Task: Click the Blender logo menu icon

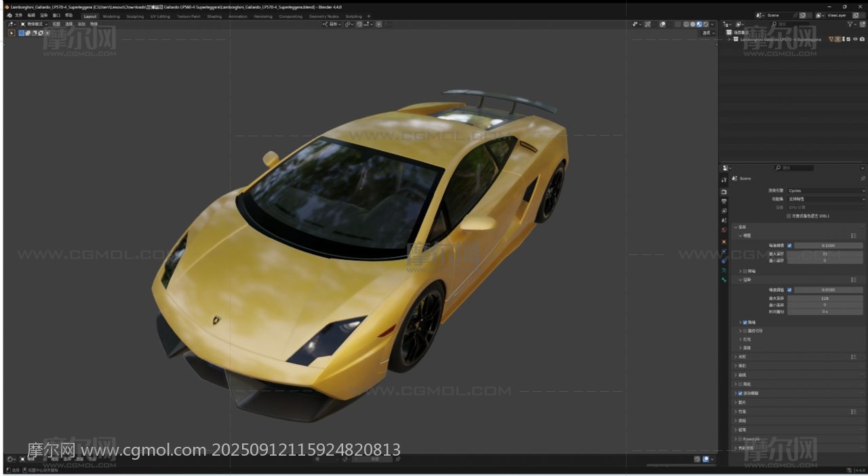Action: [9, 16]
